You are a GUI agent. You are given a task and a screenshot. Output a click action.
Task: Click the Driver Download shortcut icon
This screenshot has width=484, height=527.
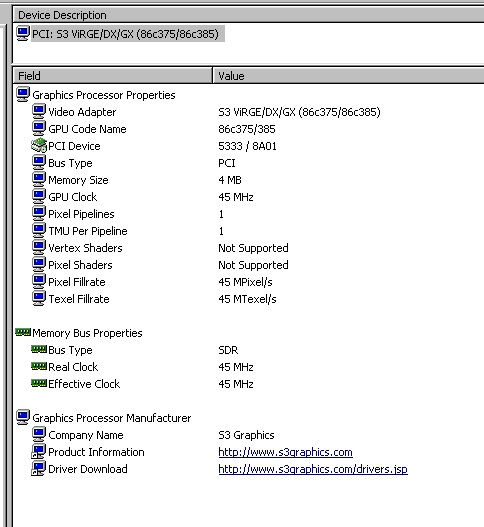38,469
